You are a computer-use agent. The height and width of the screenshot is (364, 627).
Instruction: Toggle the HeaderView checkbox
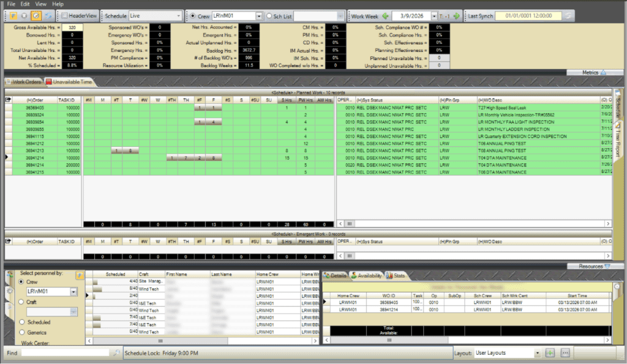click(x=66, y=16)
